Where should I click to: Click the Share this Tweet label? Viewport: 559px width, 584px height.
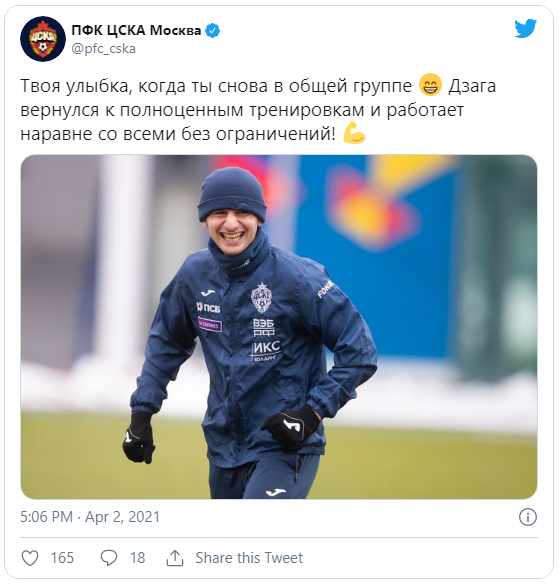click(249, 558)
